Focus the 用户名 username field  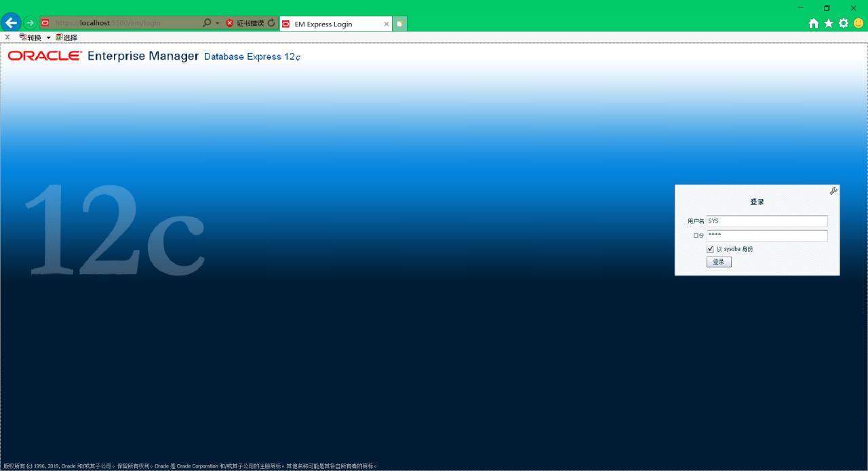coord(767,221)
